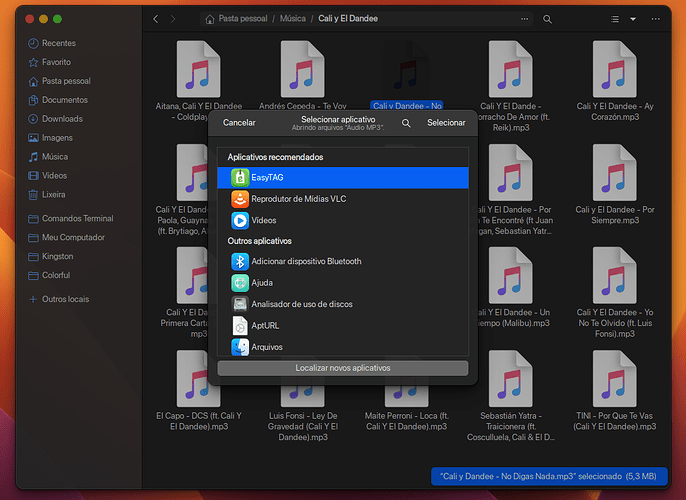Click Luis Fonsi - Ley De Gravedad filename

[x=303, y=427]
